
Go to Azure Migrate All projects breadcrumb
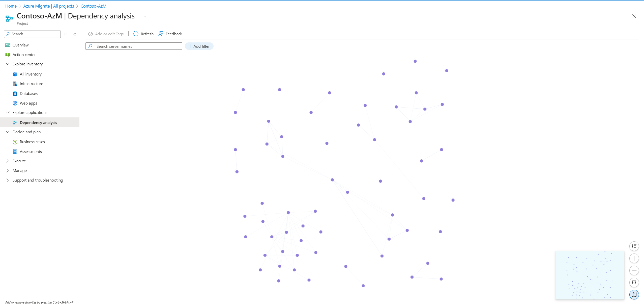pyautogui.click(x=49, y=6)
